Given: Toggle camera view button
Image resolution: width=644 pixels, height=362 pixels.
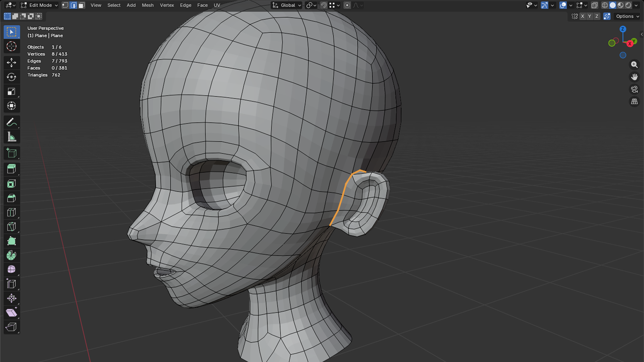Looking at the screenshot, I should [634, 89].
